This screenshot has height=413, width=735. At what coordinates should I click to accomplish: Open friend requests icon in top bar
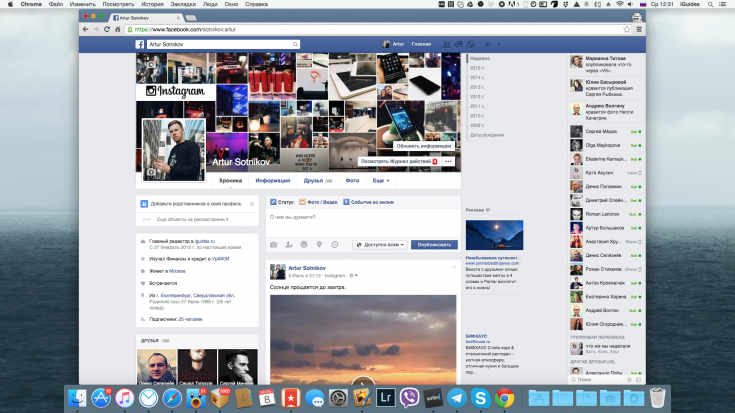click(447, 45)
